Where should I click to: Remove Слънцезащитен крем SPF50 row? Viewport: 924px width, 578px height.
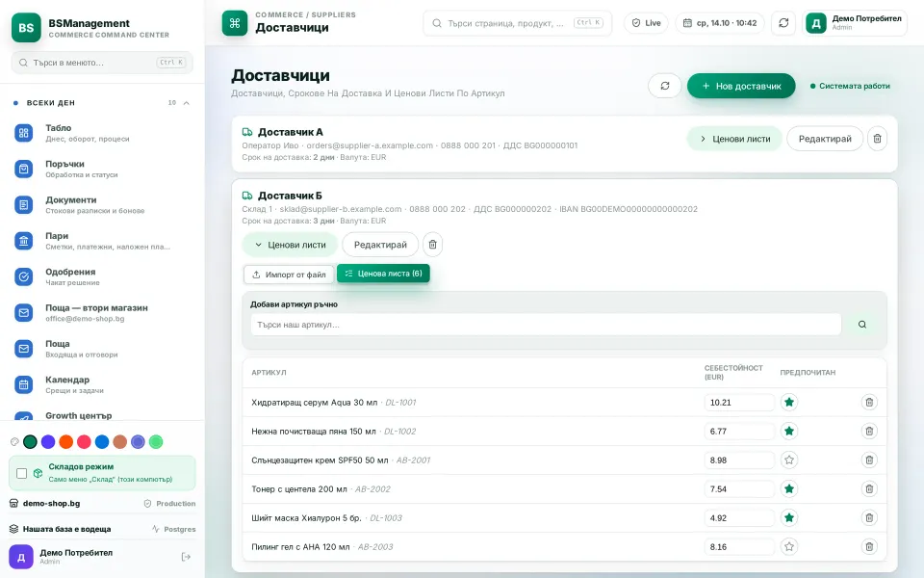869,460
